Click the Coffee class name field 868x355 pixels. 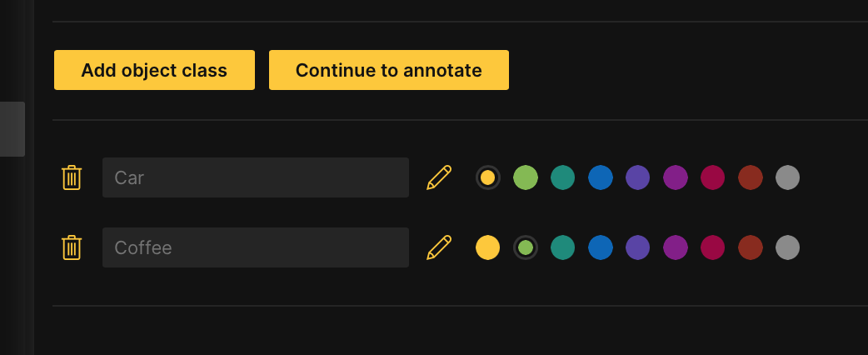[255, 247]
